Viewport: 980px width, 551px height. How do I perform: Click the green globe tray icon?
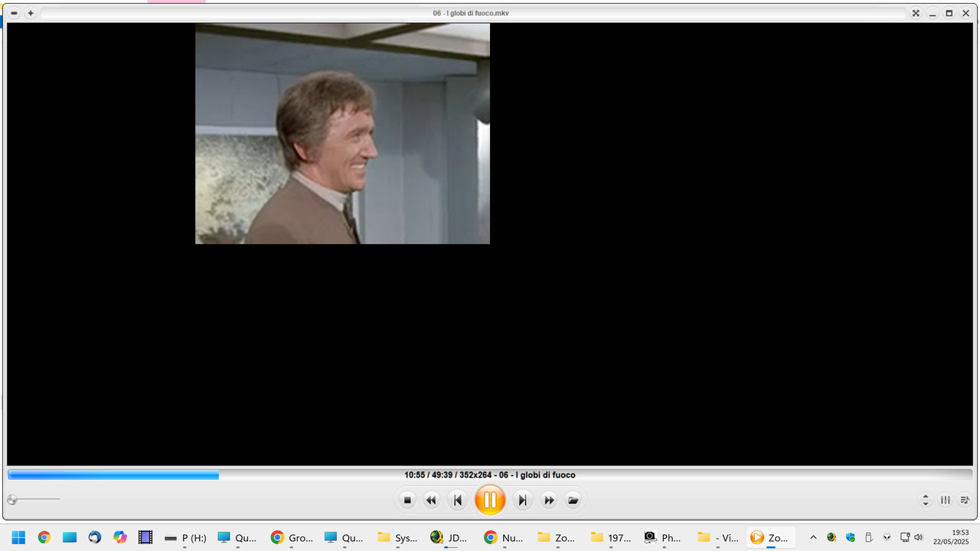click(831, 537)
